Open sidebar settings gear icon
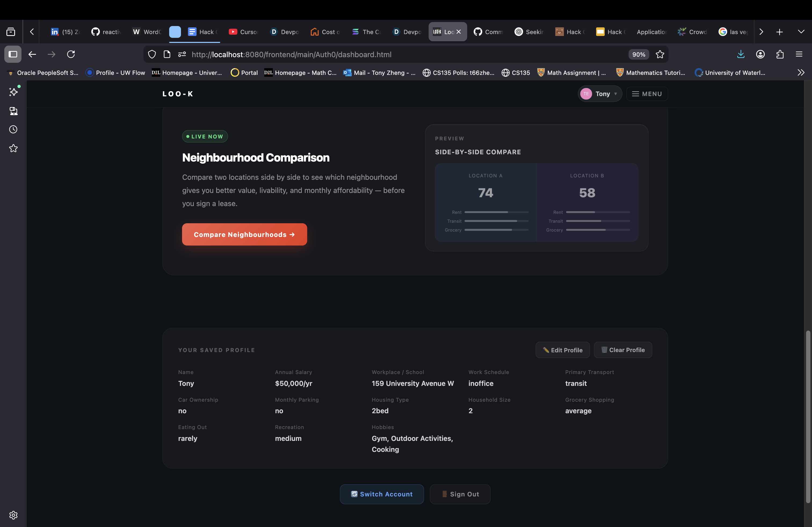 pyautogui.click(x=13, y=515)
